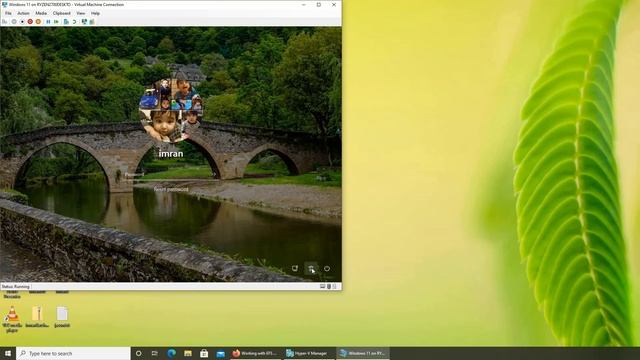Screen dimensions: 640x360
Task: Click the Enhanced Session toolbar icon
Action: pyautogui.click(x=84, y=22)
